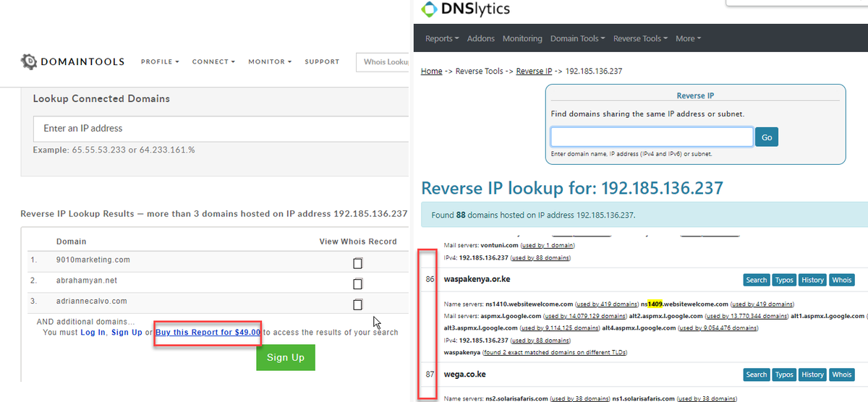The height and width of the screenshot is (402, 868).
Task: Expand the Domain Tools dropdown in DNSlytics
Action: pyautogui.click(x=577, y=39)
